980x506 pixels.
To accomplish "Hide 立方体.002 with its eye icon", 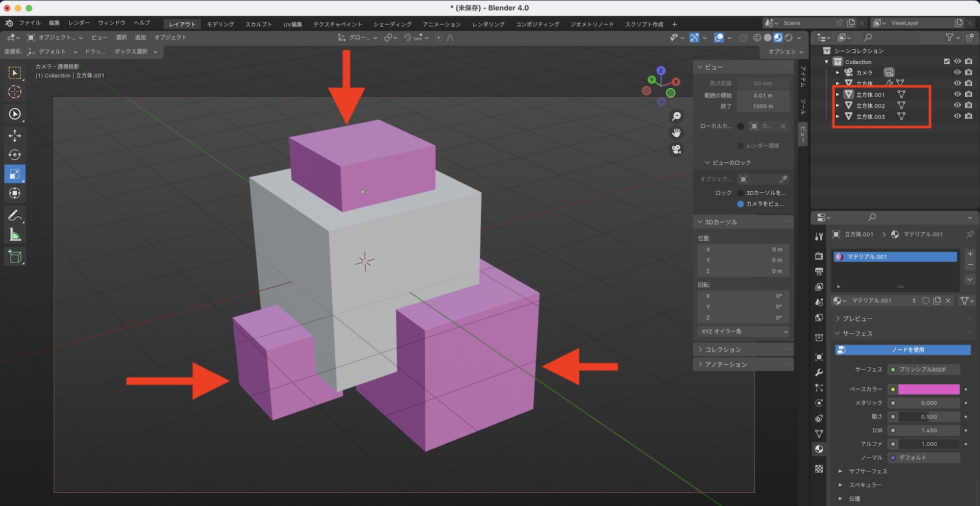I will click(x=957, y=105).
